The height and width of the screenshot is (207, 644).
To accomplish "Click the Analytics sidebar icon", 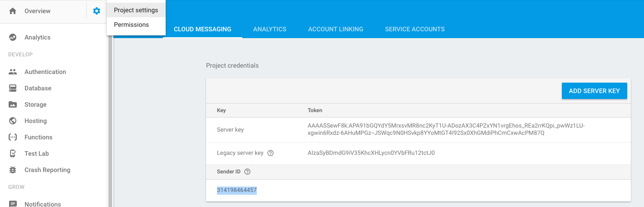I will pyautogui.click(x=13, y=37).
